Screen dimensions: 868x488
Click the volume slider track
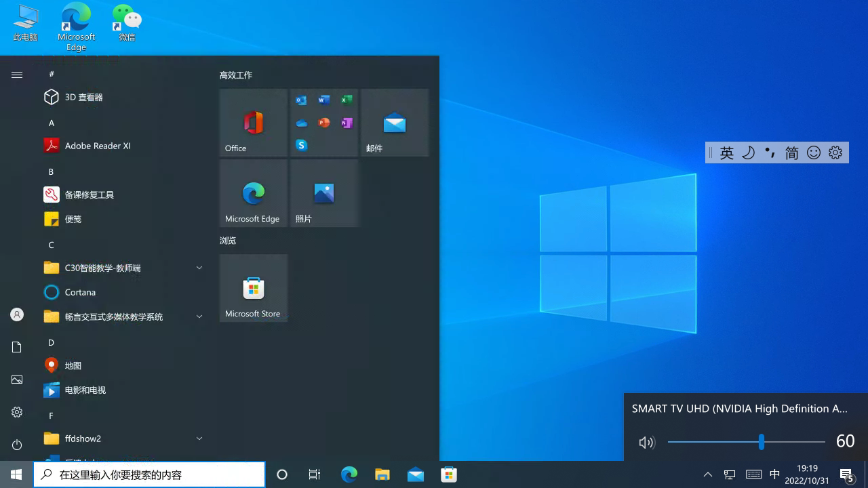746,442
